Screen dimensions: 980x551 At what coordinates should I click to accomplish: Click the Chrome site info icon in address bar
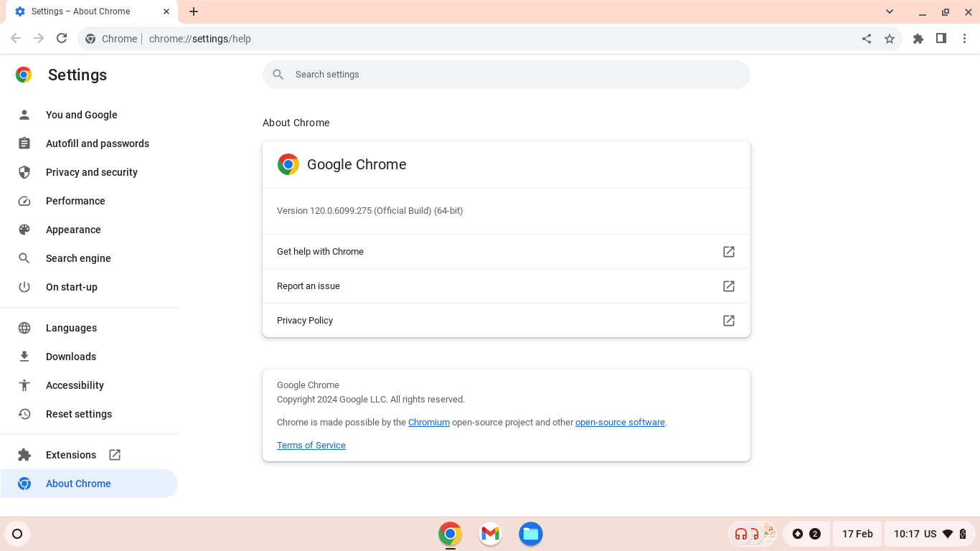pyautogui.click(x=90, y=39)
